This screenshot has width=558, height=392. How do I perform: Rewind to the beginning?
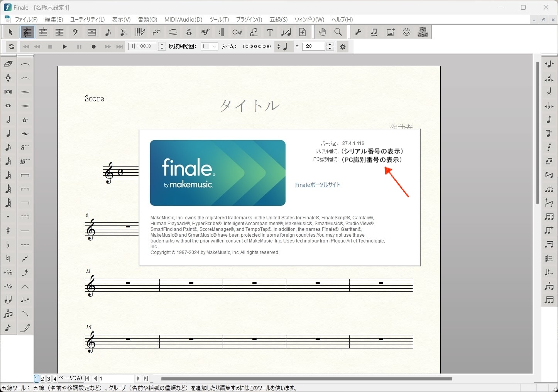tap(25, 47)
